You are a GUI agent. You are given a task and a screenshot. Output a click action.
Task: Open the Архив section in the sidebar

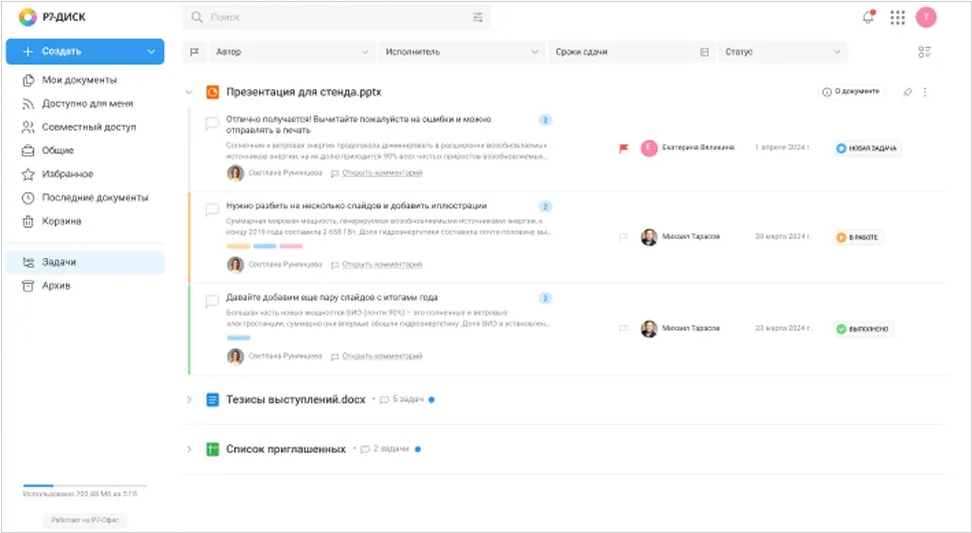56,286
